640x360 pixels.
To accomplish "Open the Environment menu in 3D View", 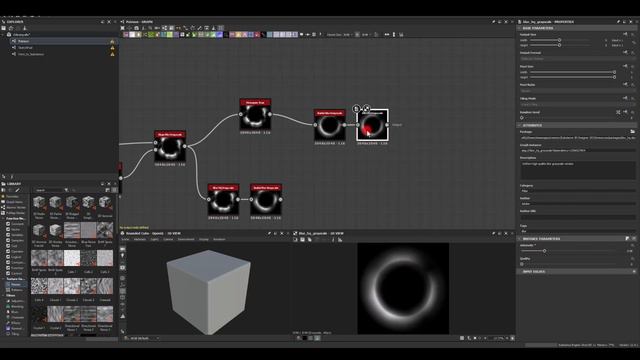I will pyautogui.click(x=186, y=240).
